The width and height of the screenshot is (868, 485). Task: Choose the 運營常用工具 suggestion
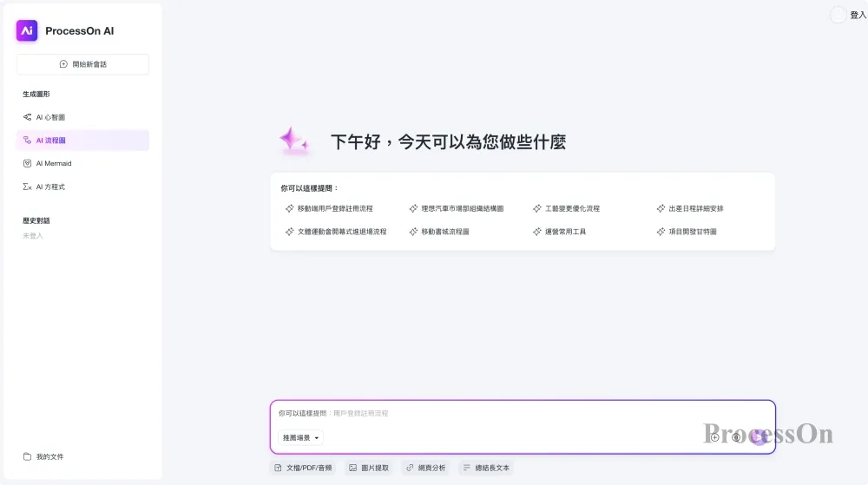559,232
